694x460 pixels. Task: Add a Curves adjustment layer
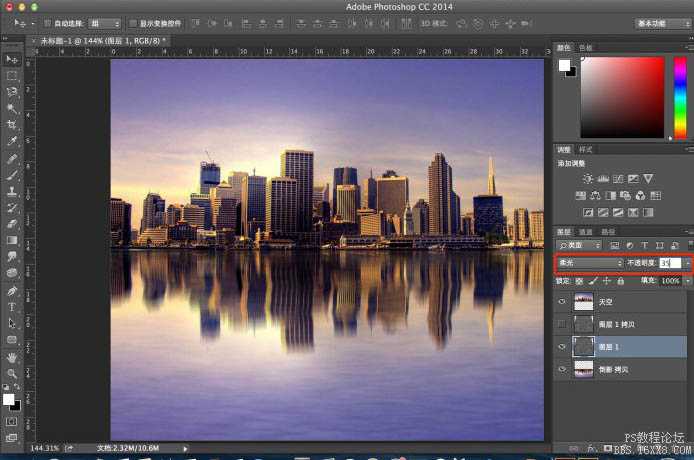click(x=618, y=179)
